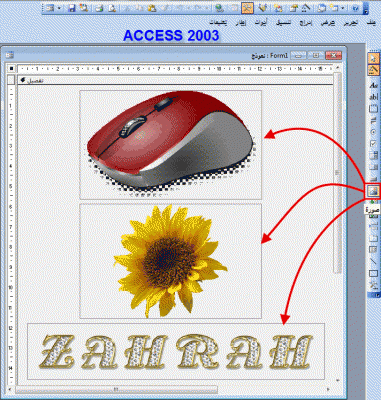Click the Insert Hyperlink globe icon
The width and height of the screenshot is (381, 400).
(219, 8)
